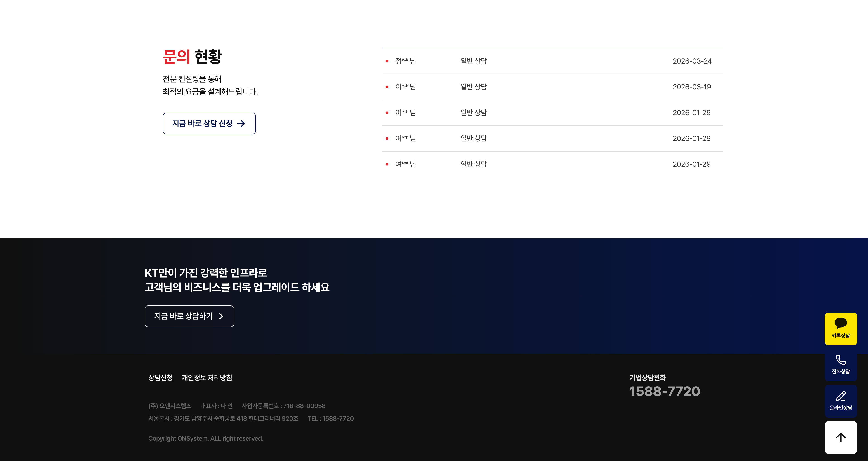Click the KT만이 가진 강력한 인프라로 headline
868x461 pixels.
point(206,273)
